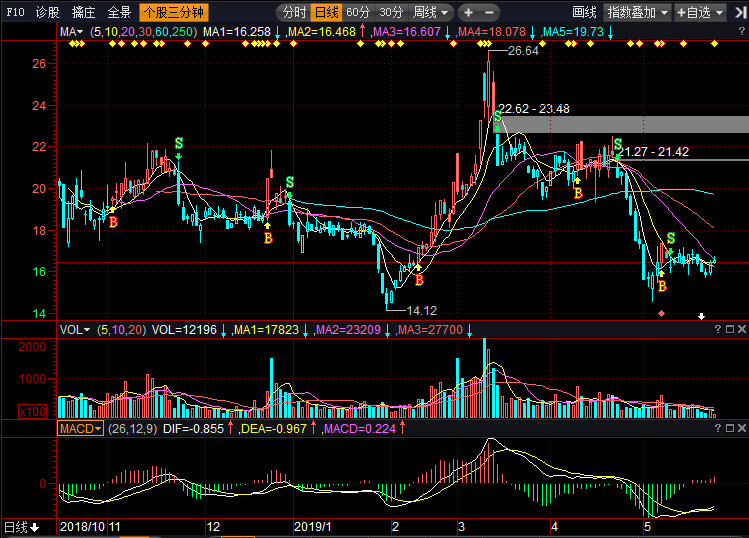Select the 30分 period
The width and height of the screenshot is (749, 538).
coord(392,13)
